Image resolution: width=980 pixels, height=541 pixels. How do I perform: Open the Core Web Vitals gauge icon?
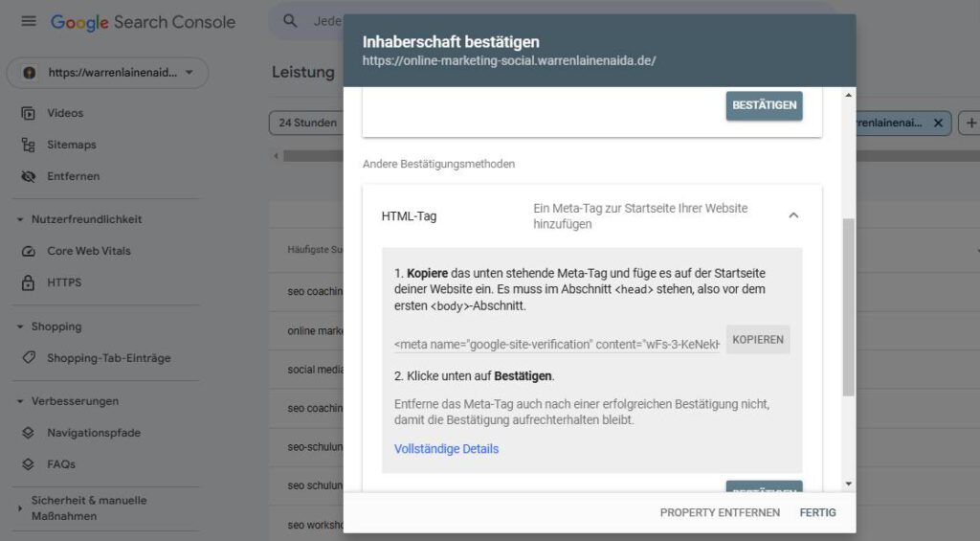click(x=28, y=252)
